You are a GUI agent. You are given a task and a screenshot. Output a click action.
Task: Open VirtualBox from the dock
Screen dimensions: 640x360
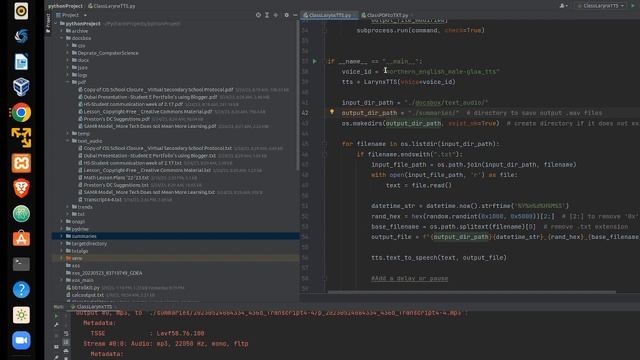[x=21, y=87]
